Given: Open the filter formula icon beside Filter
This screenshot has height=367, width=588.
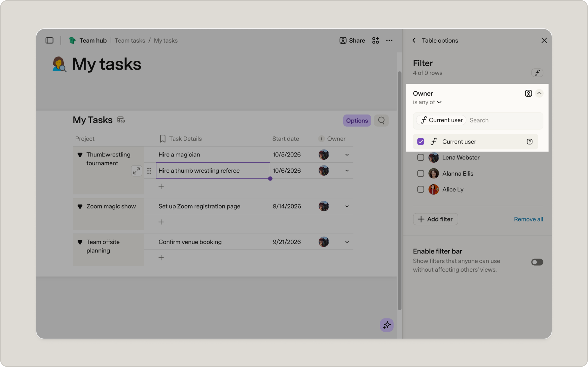Looking at the screenshot, I should tap(537, 73).
